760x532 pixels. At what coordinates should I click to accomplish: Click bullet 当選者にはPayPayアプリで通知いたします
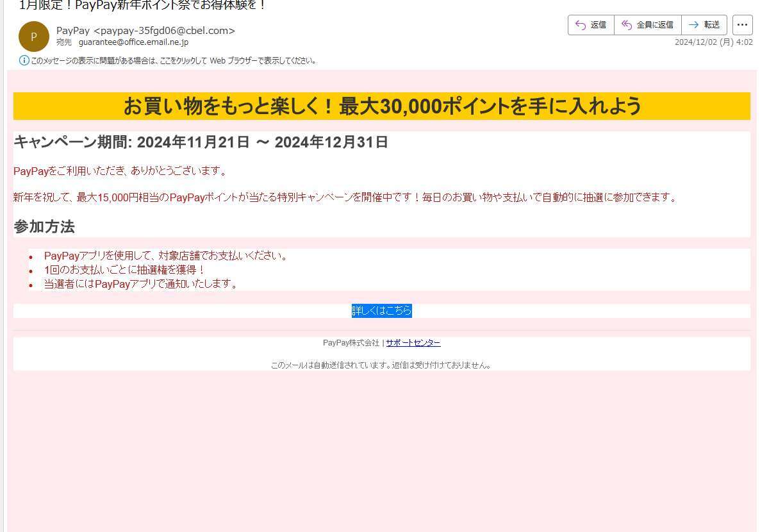click(x=140, y=284)
